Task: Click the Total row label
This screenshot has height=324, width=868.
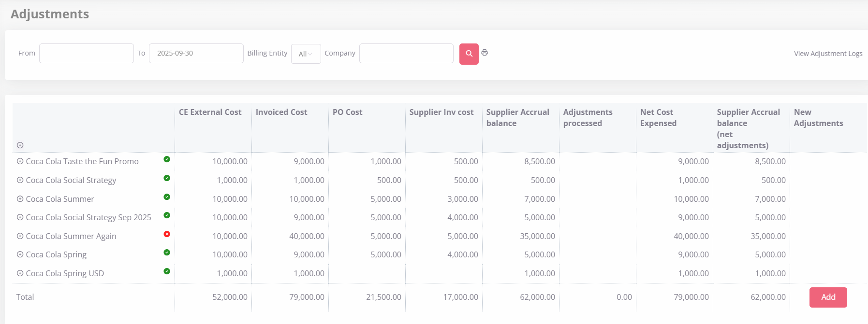Action: (25, 297)
